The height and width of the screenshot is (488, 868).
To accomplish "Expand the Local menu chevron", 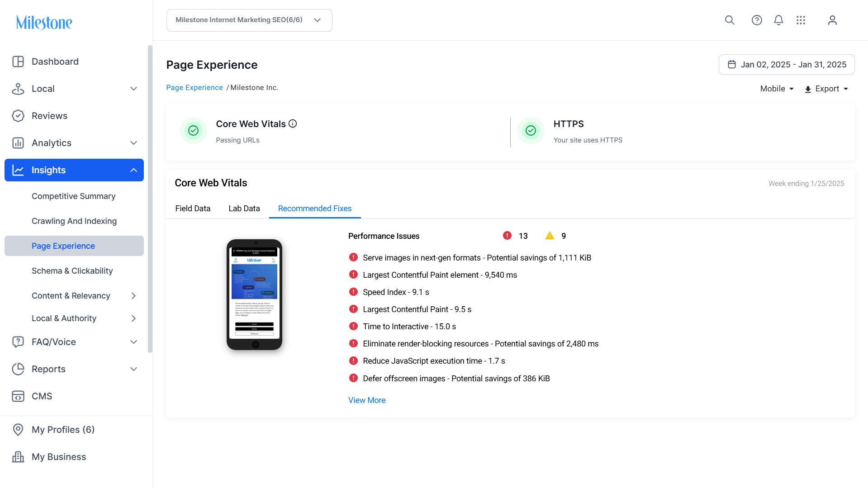I will pos(133,89).
